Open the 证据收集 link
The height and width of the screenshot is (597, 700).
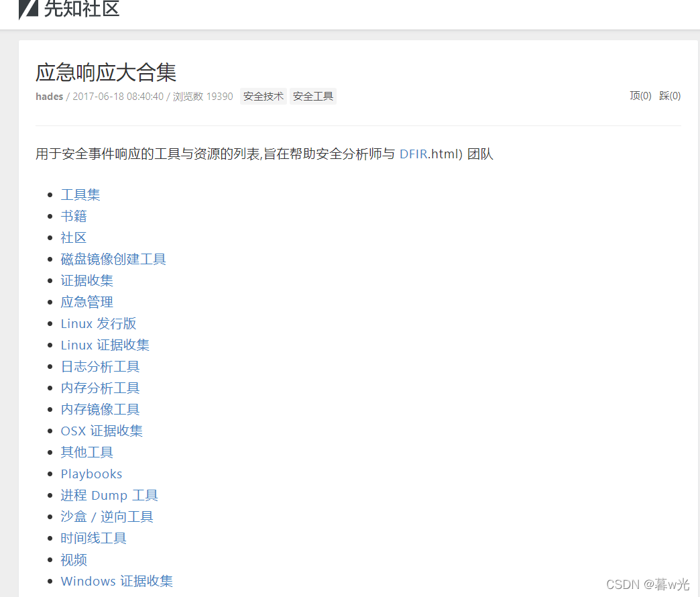pos(86,280)
